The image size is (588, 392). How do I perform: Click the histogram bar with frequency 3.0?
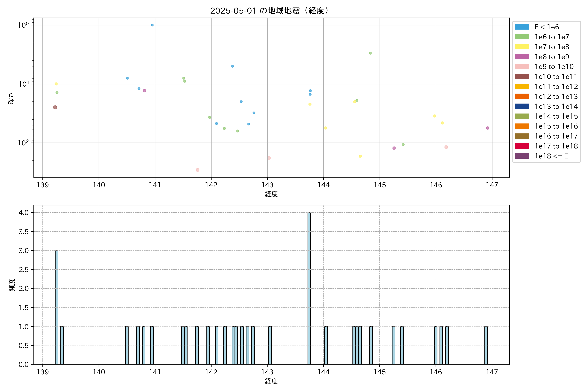click(57, 308)
